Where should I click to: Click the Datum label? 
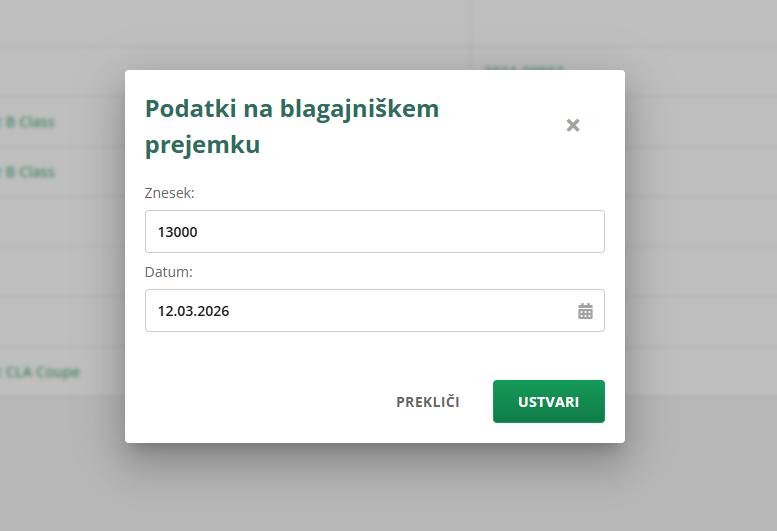[169, 272]
